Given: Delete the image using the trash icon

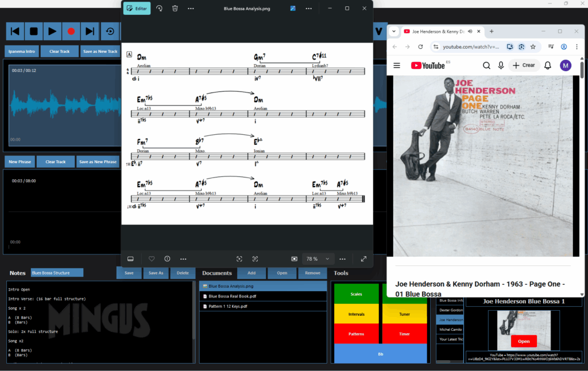Looking at the screenshot, I should 175,9.
